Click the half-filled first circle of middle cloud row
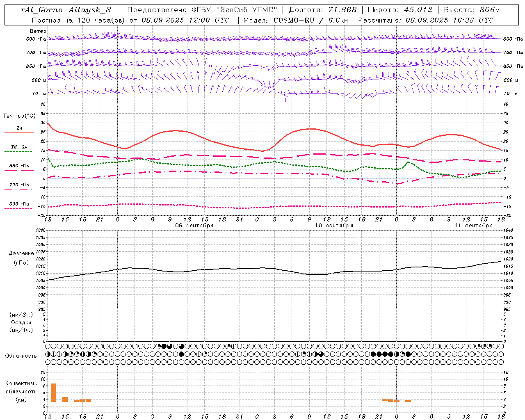525x420 pixels. [48, 354]
